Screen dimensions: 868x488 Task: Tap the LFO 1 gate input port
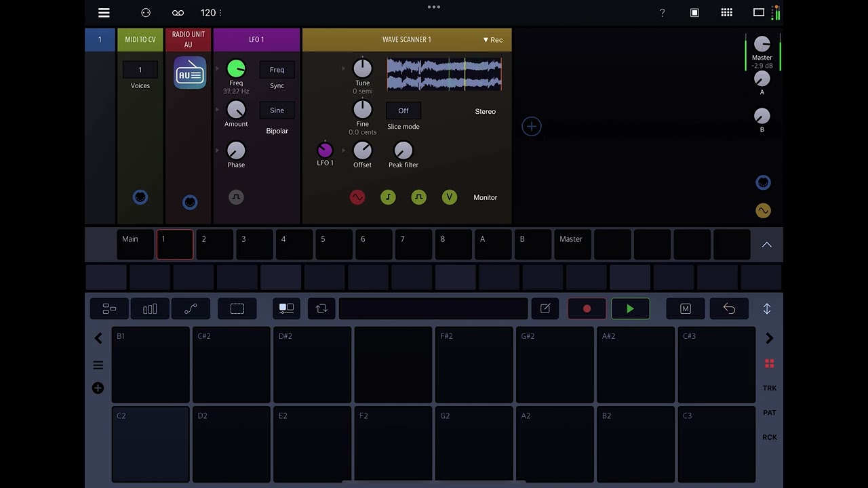(236, 197)
